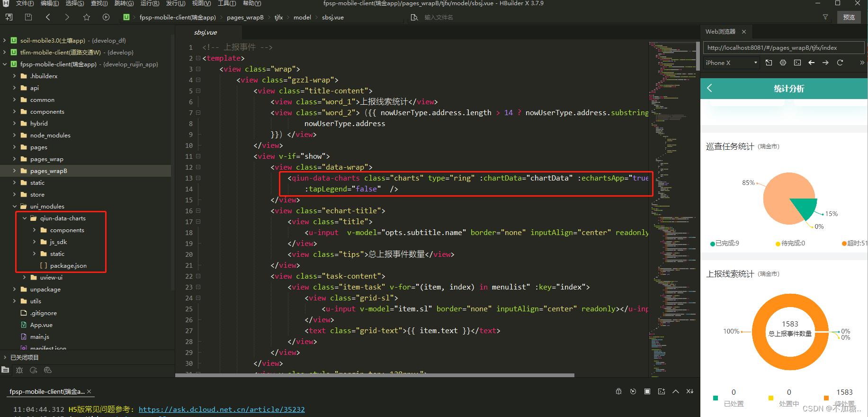Click the filter funnel icon
868x417 pixels.
825,17
